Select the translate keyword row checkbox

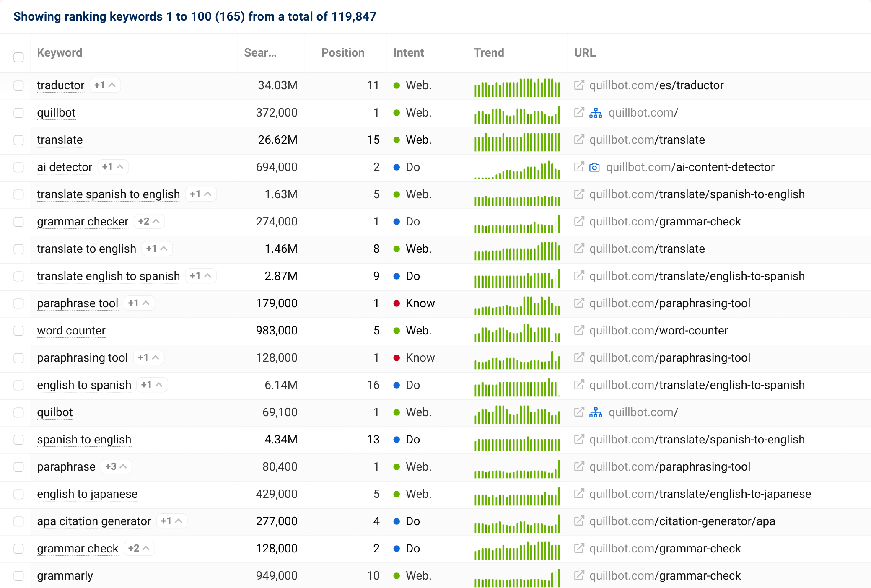click(18, 140)
